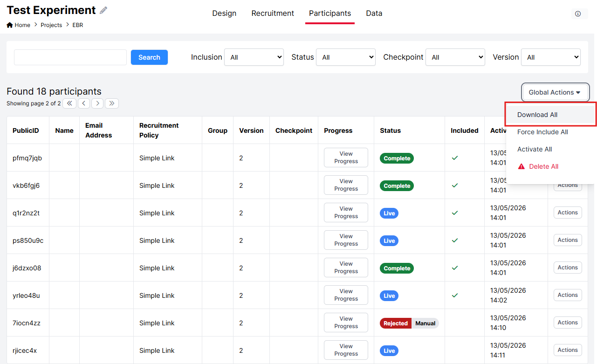The width and height of the screenshot is (597, 364).
Task: Click Live status badge for q1r2nz2t
Action: pyautogui.click(x=389, y=213)
